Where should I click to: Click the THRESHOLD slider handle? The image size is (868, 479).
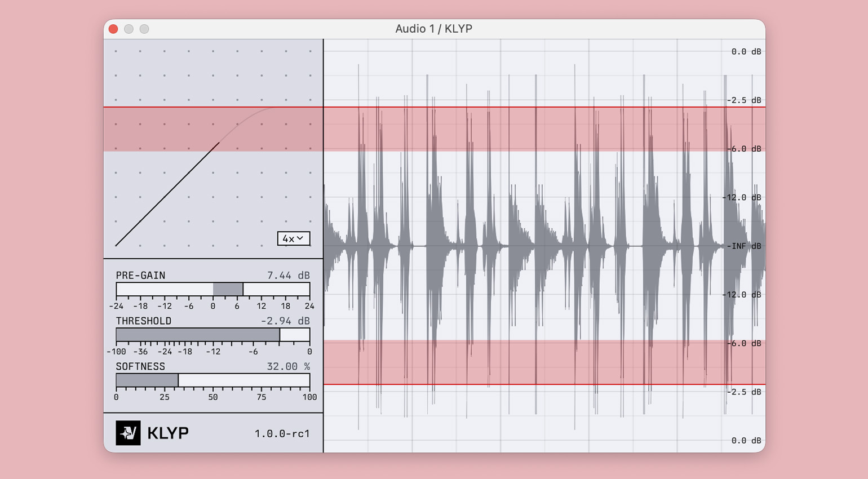tap(280, 335)
